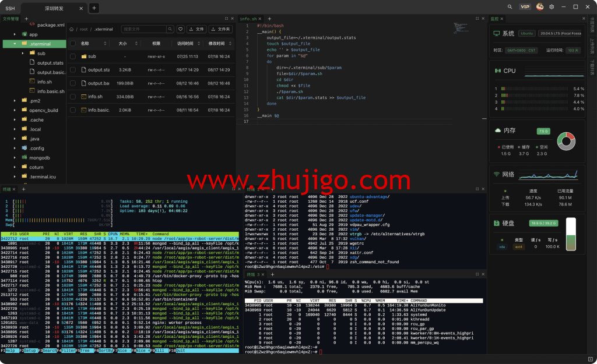Tick the checkbox for the sub folder row
Viewport: 597px width, 364px height.
pos(73,56)
